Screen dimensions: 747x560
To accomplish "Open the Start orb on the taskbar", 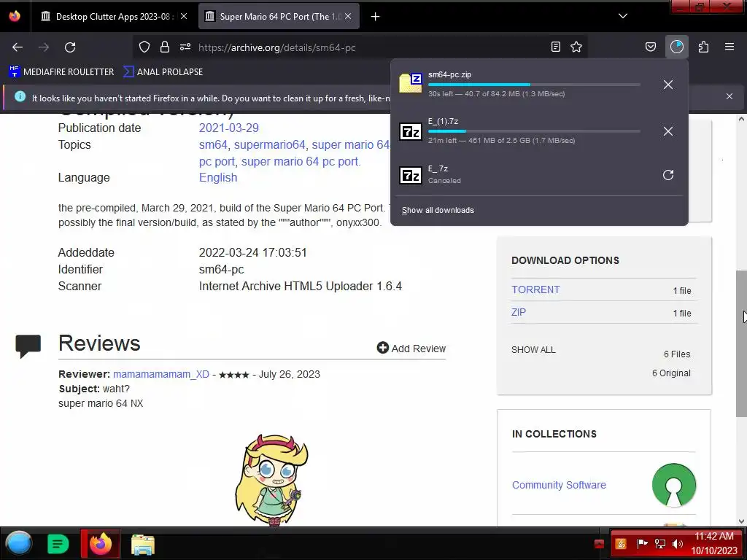I will coord(19,544).
